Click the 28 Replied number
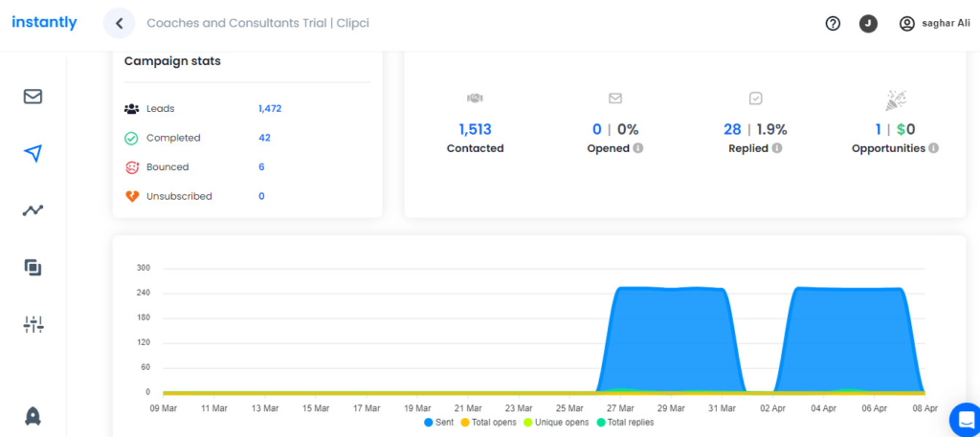 pyautogui.click(x=732, y=130)
